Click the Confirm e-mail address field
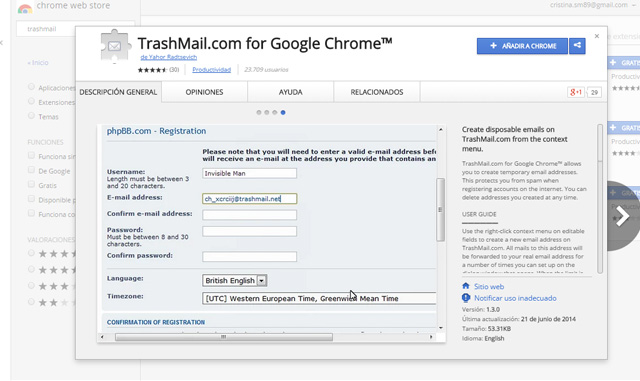640x381 pixels. [x=249, y=215]
